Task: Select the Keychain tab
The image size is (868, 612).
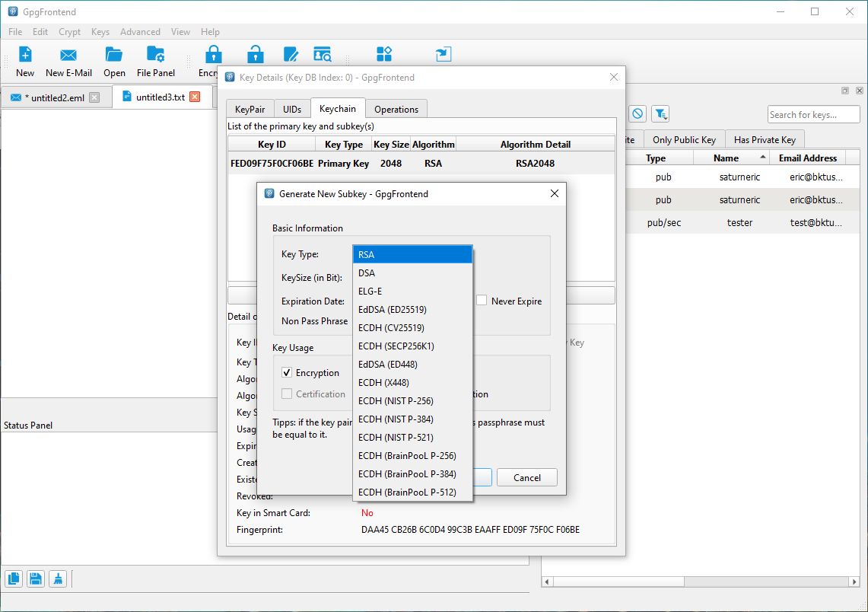Action: [338, 108]
